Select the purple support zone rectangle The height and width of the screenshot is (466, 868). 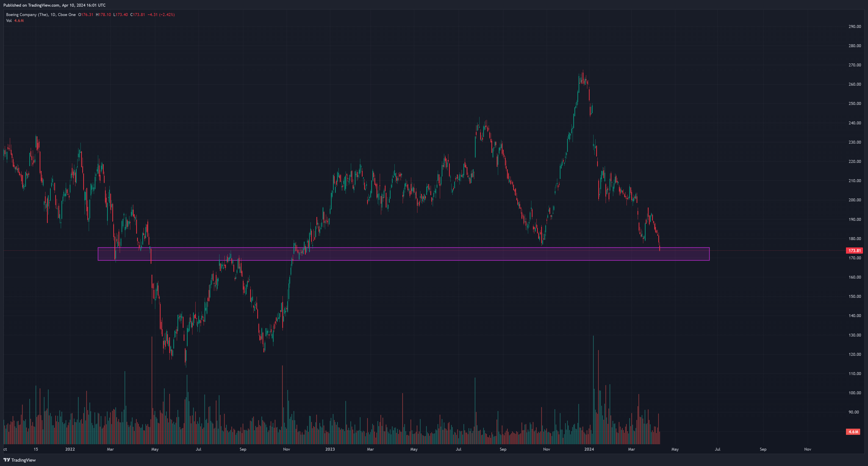click(403, 254)
